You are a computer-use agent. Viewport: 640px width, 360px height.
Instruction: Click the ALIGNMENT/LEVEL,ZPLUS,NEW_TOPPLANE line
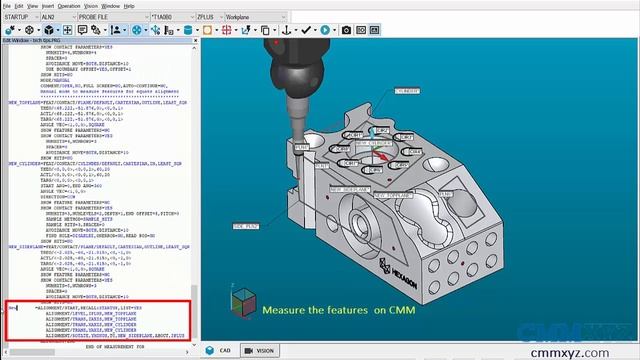tap(91, 313)
